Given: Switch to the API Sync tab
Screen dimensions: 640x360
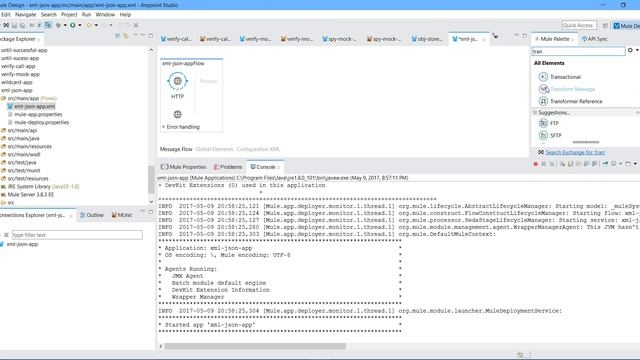Looking at the screenshot, I should tap(595, 39).
